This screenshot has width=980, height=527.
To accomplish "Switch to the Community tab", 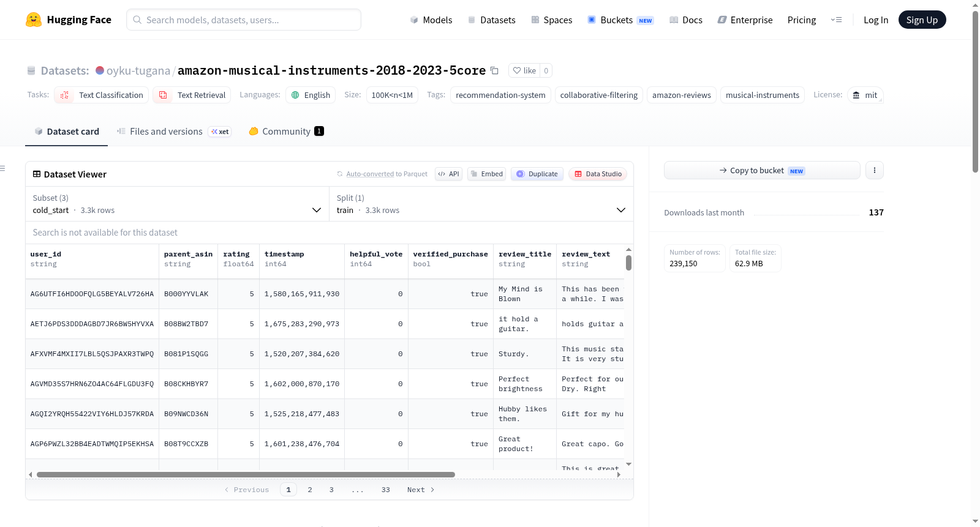I will point(286,132).
